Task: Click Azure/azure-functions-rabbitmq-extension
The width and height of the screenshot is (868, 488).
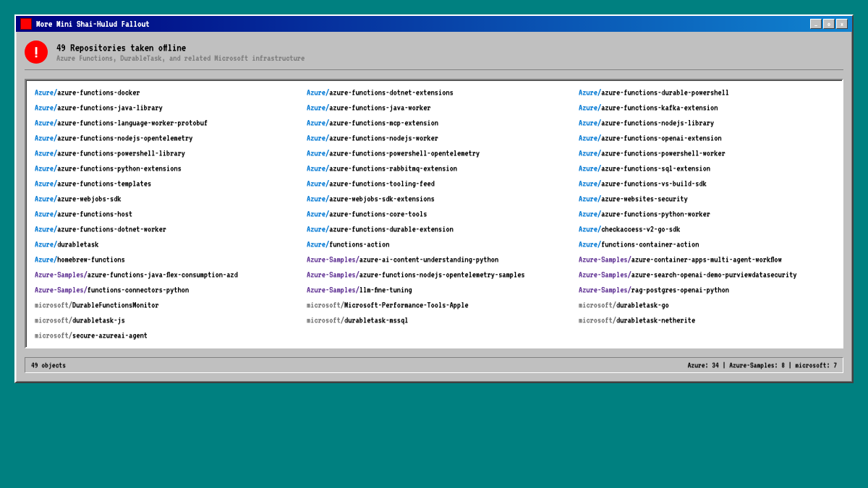Action: (382, 168)
